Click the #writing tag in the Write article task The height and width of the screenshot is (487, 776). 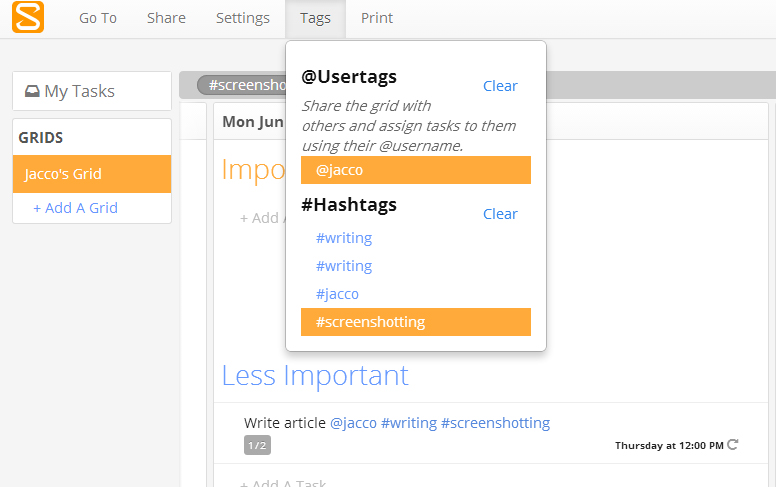(408, 423)
